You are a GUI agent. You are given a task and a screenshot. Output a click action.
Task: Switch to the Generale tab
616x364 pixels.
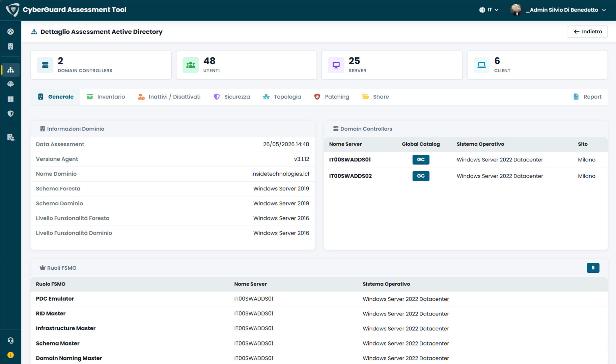(x=55, y=97)
